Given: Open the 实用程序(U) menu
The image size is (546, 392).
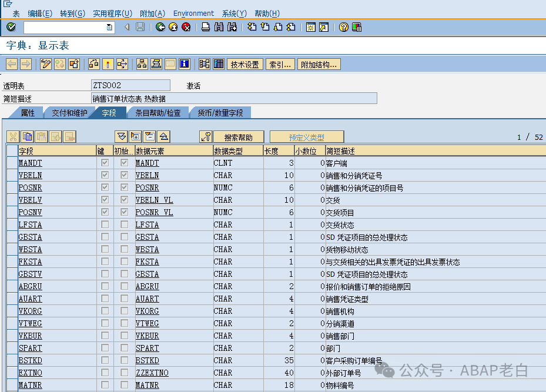Looking at the screenshot, I should coord(112,14).
